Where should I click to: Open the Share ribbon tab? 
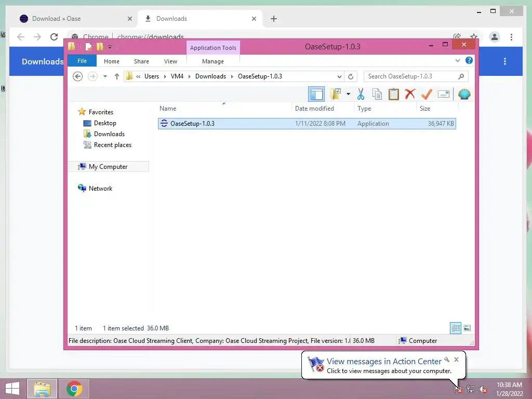pyautogui.click(x=141, y=61)
